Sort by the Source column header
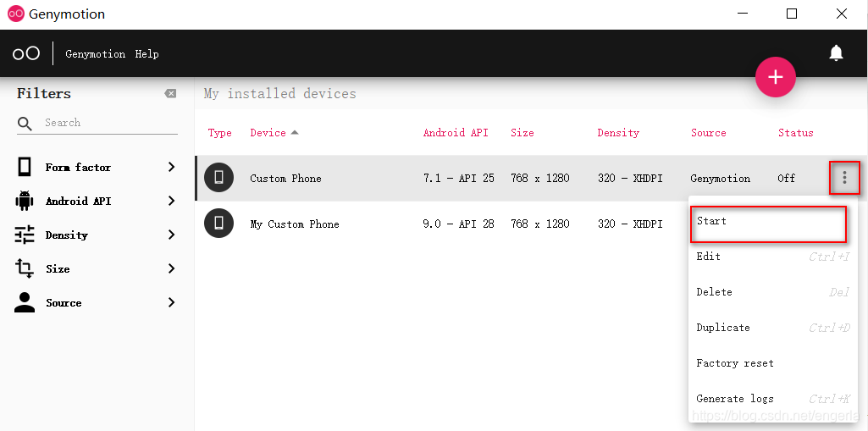Image resolution: width=868 pixels, height=431 pixels. (708, 133)
